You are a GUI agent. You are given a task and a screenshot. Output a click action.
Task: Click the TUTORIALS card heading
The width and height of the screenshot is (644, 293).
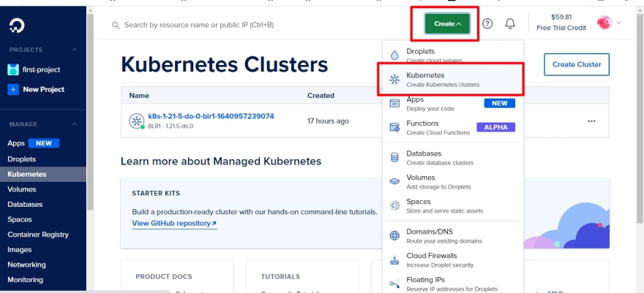tap(280, 277)
